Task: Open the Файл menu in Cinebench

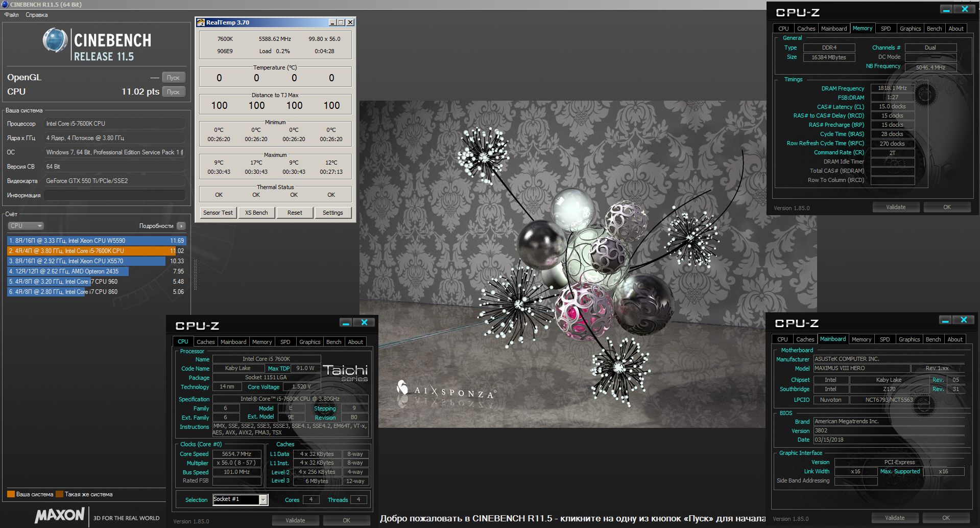Action: click(11, 15)
